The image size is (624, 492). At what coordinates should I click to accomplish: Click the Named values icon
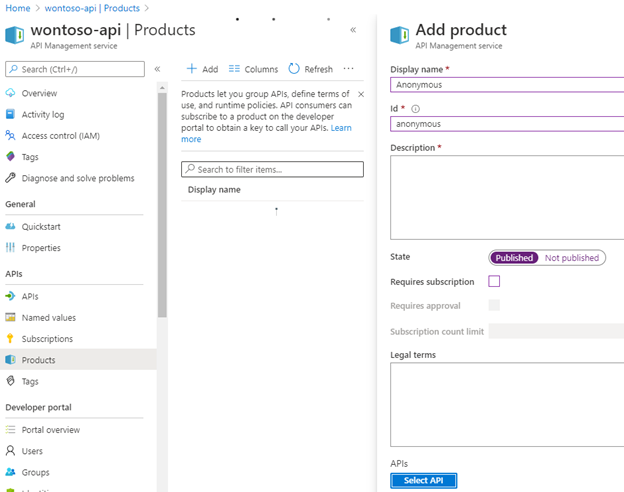(x=10, y=317)
